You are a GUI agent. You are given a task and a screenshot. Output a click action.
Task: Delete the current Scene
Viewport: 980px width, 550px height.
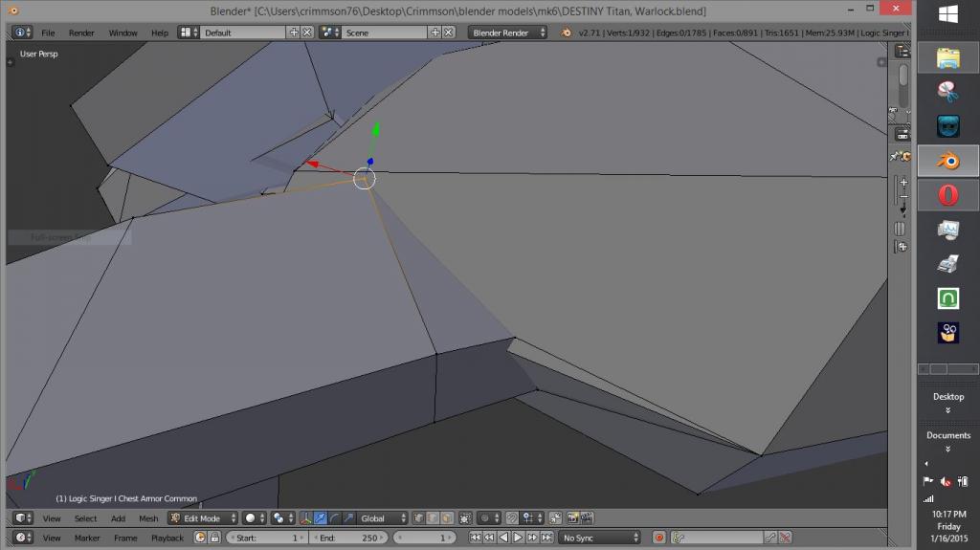point(448,33)
